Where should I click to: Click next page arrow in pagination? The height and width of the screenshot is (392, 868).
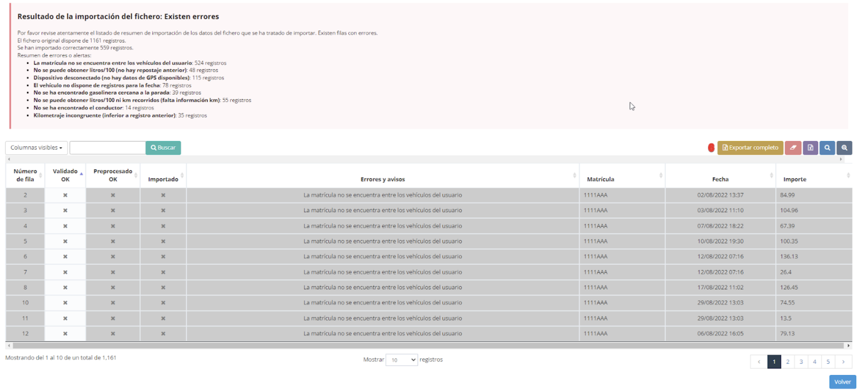pos(843,361)
